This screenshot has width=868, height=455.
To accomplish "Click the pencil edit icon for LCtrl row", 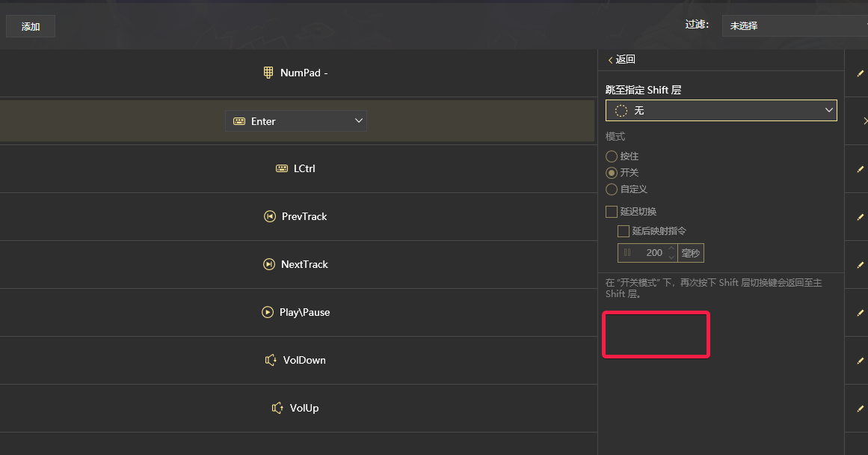I will [861, 169].
